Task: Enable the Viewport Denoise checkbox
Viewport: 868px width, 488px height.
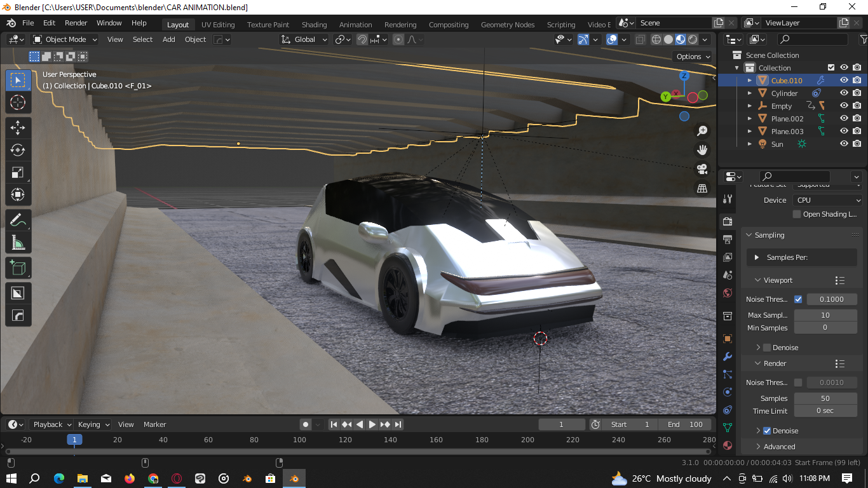Action: pos(767,348)
